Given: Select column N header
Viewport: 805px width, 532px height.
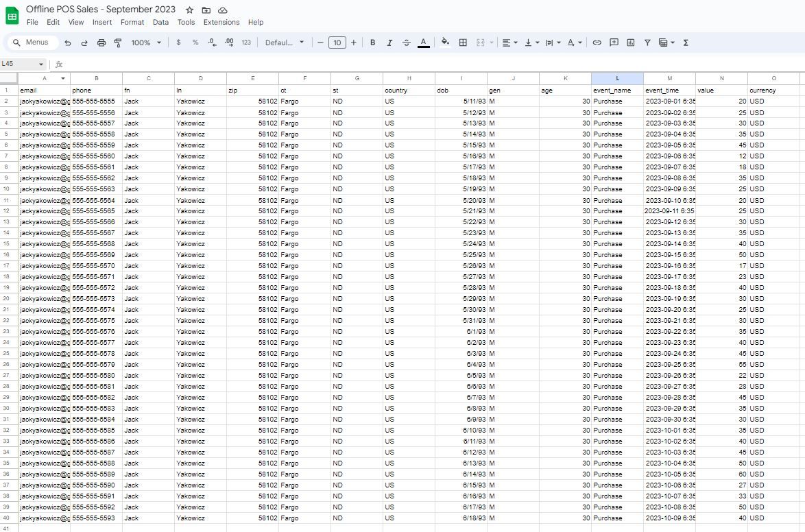Looking at the screenshot, I should [x=721, y=79].
